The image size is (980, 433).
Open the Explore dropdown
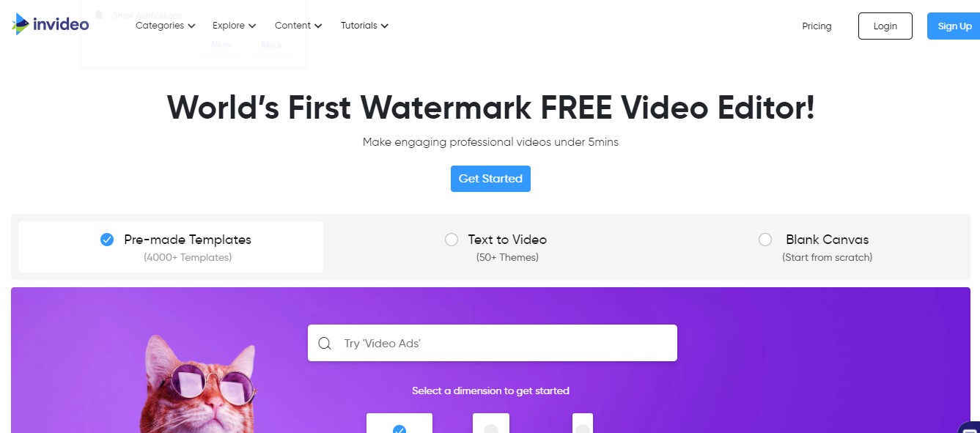click(235, 26)
